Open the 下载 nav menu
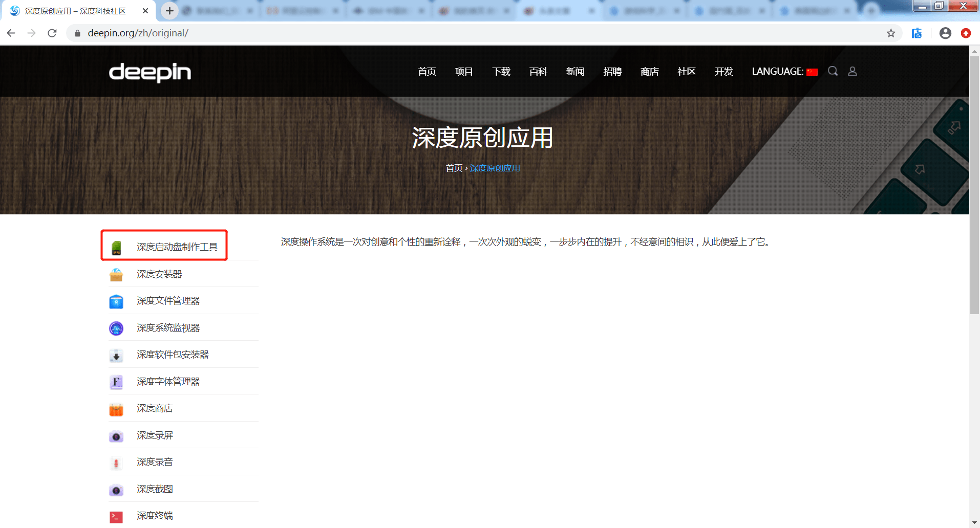Viewport: 980px width, 528px height. point(501,72)
